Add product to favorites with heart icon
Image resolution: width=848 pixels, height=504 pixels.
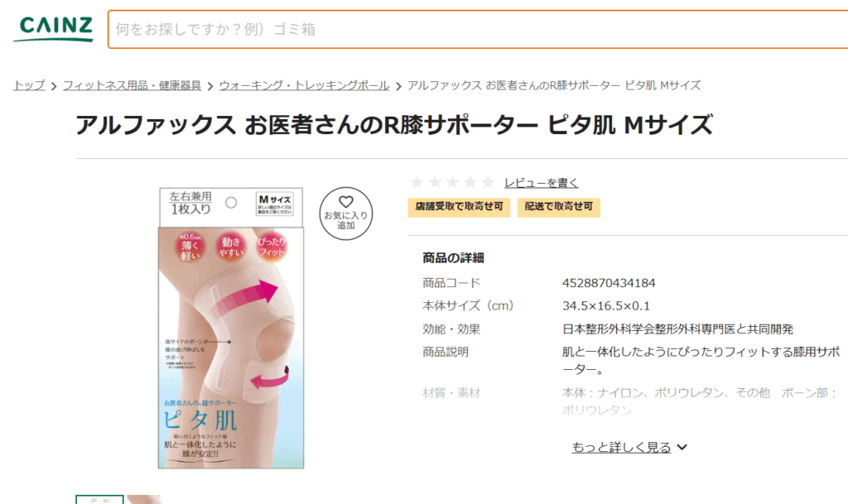pos(345,214)
